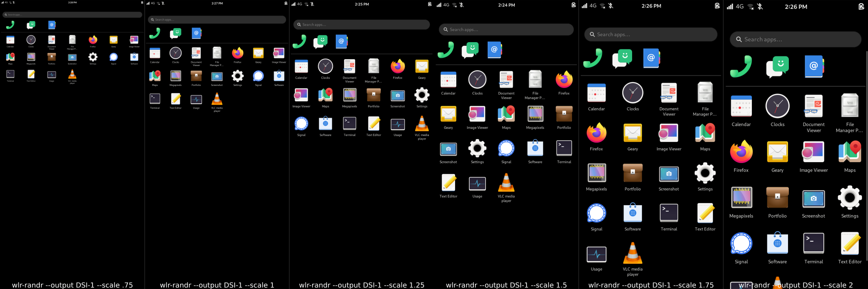This screenshot has height=289, width=868.
Task: Open Megapixels in the scale 2 screen
Action: [x=741, y=198]
